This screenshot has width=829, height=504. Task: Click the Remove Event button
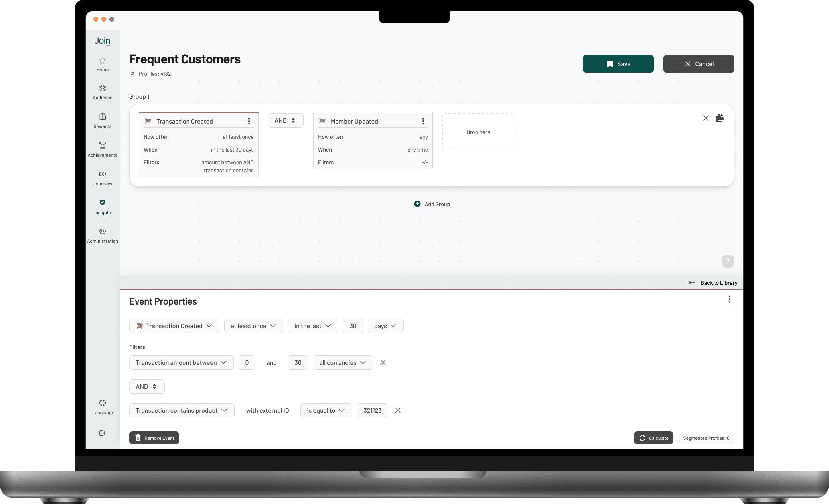(154, 438)
